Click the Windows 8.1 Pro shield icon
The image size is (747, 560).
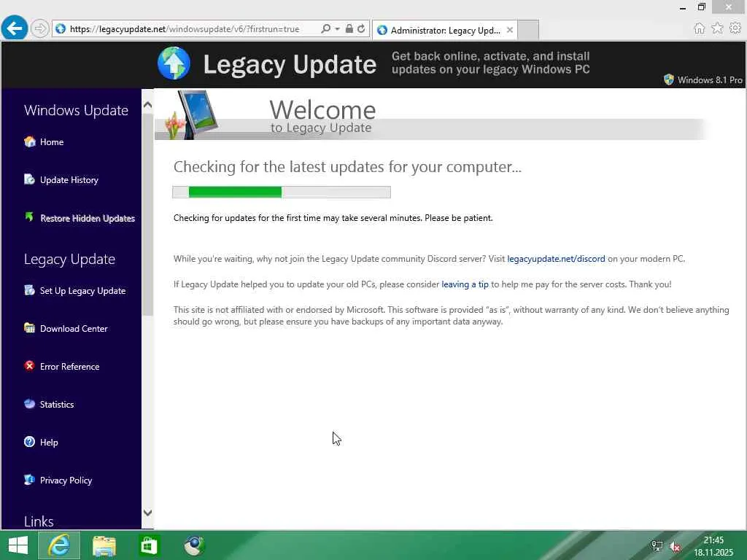pos(669,79)
